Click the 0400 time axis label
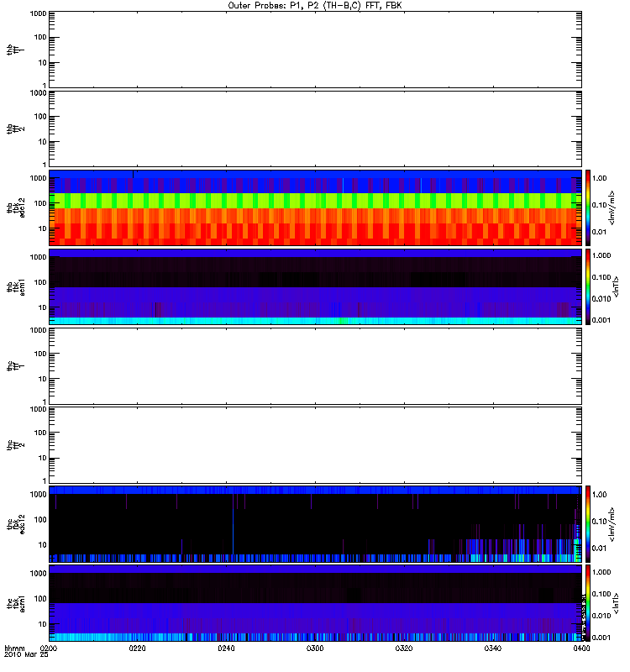This screenshot has height=672, width=630. (581, 648)
